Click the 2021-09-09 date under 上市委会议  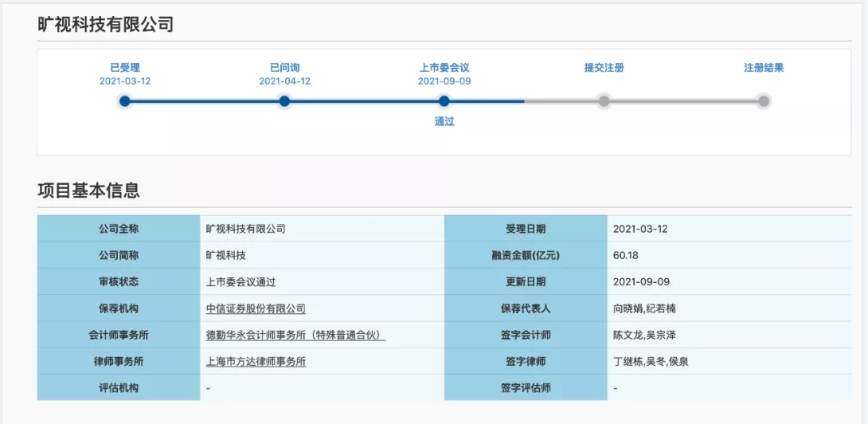tap(444, 81)
